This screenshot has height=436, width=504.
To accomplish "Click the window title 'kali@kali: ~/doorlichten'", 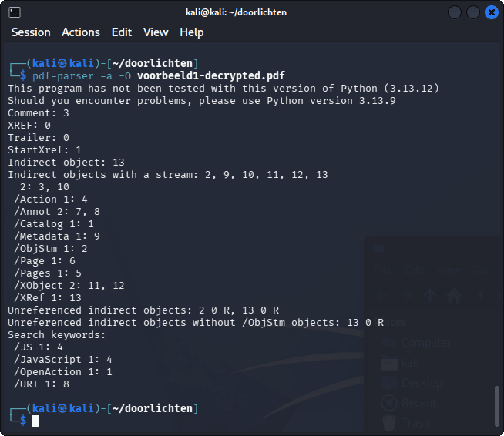I will point(236,12).
